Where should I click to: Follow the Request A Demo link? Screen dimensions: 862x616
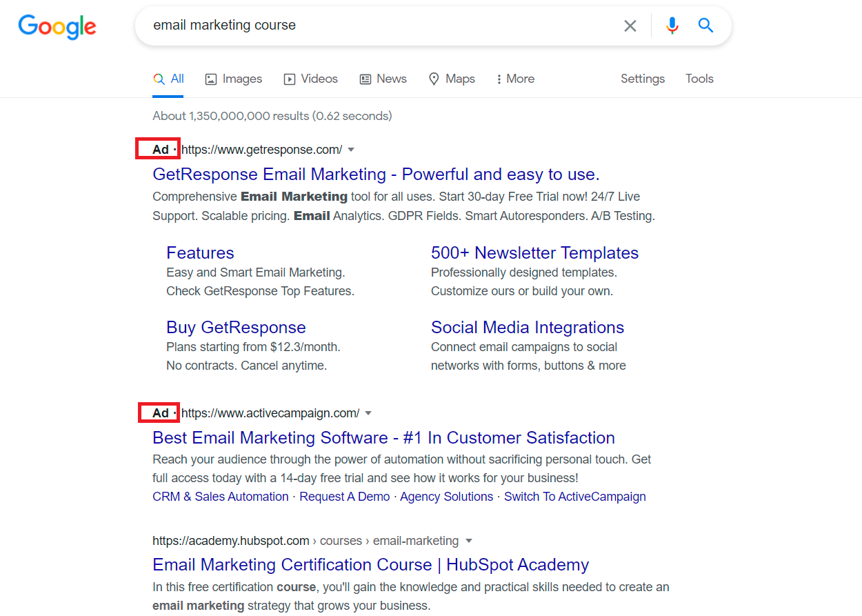tap(344, 497)
